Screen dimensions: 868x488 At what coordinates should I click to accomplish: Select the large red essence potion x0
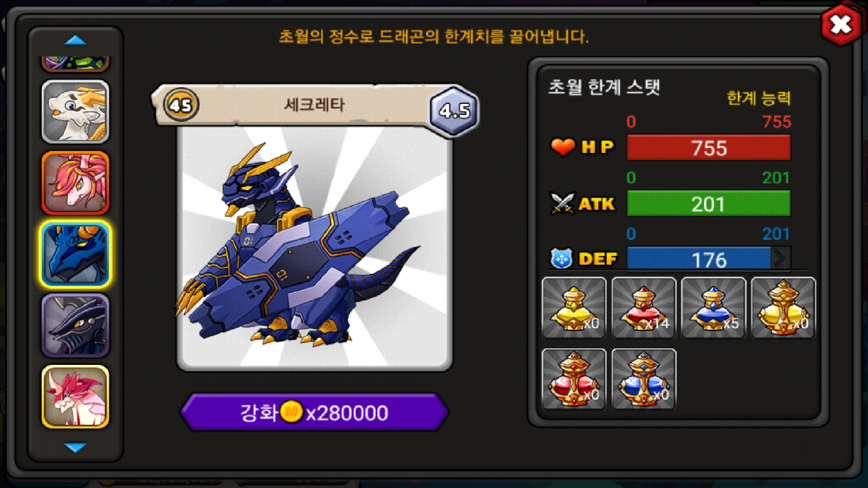click(574, 379)
